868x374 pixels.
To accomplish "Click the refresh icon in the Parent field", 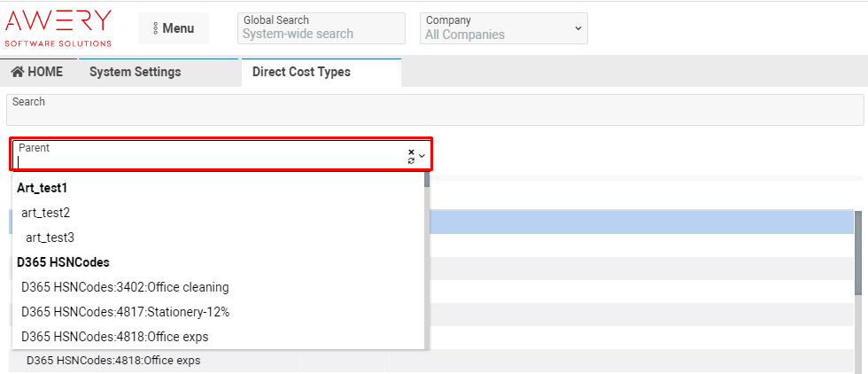I will (411, 160).
